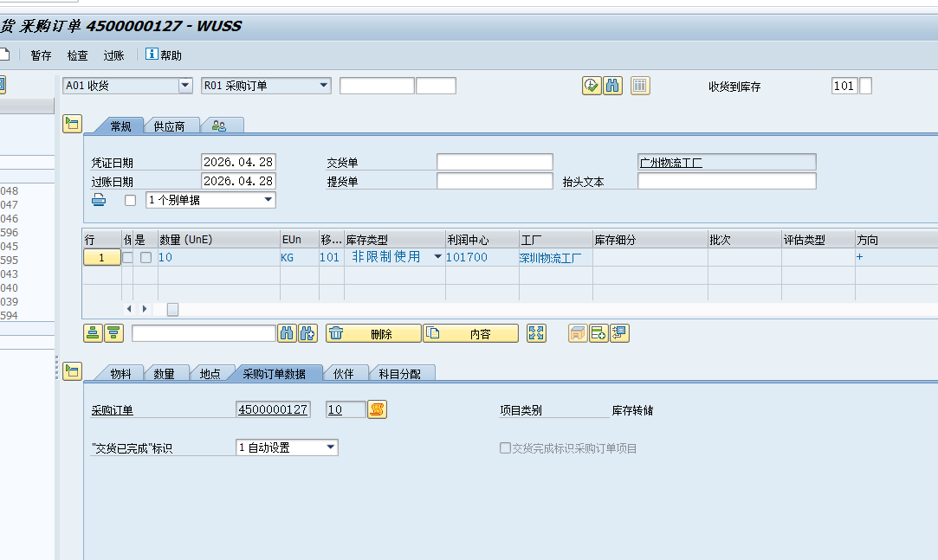The height and width of the screenshot is (560, 938).
Task: Click the trash icon on the 删除 button
Action: click(x=336, y=333)
